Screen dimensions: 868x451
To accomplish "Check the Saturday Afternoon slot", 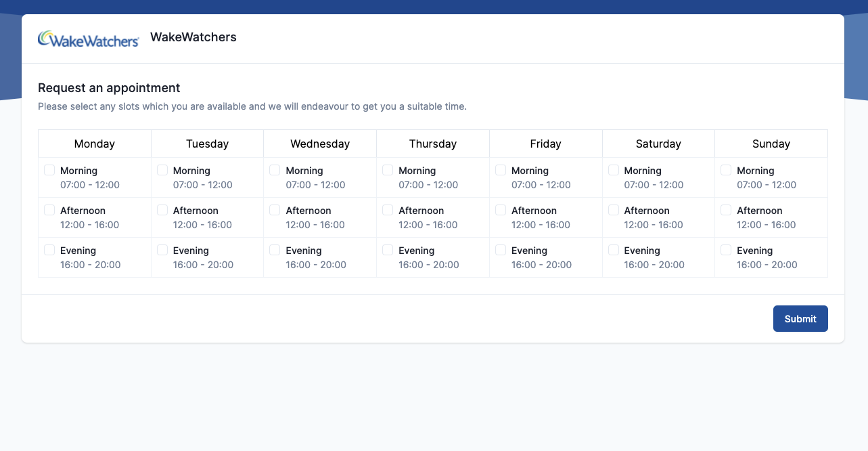I will click(x=614, y=210).
